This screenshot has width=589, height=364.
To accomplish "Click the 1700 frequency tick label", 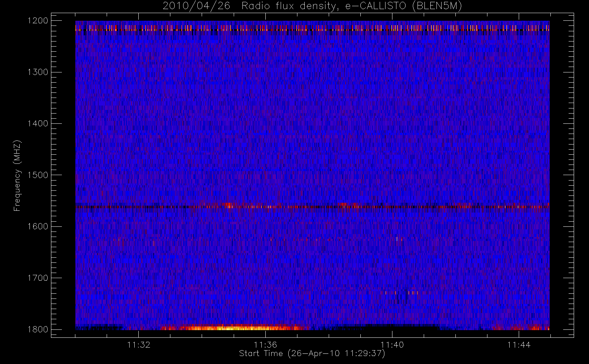I will coord(38,278).
